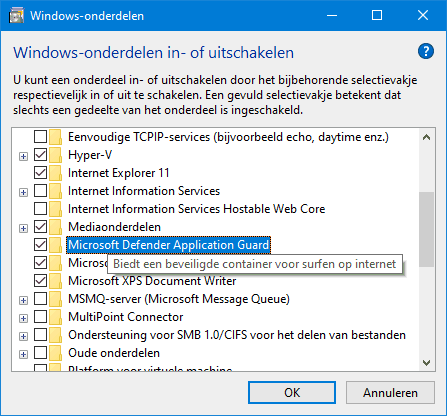Enable the Eenvoudige TCPIP-services checkbox

(x=40, y=137)
